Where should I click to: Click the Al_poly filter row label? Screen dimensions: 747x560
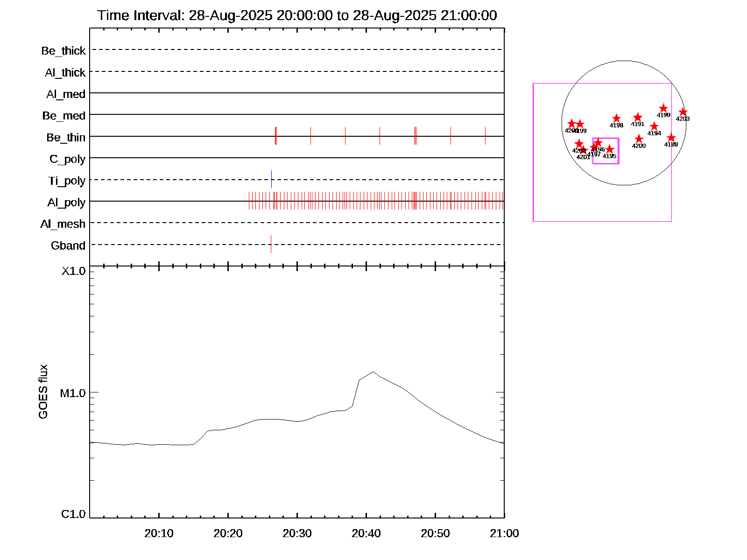66,203
